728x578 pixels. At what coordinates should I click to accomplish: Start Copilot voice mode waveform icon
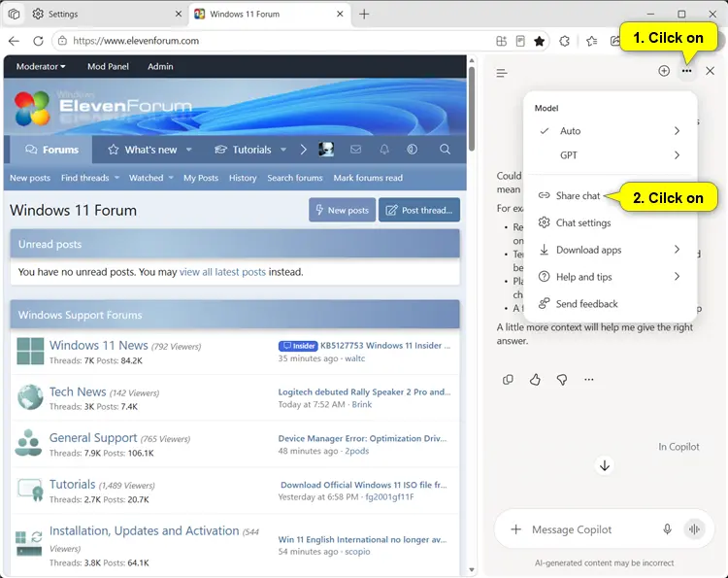pyautogui.click(x=695, y=529)
